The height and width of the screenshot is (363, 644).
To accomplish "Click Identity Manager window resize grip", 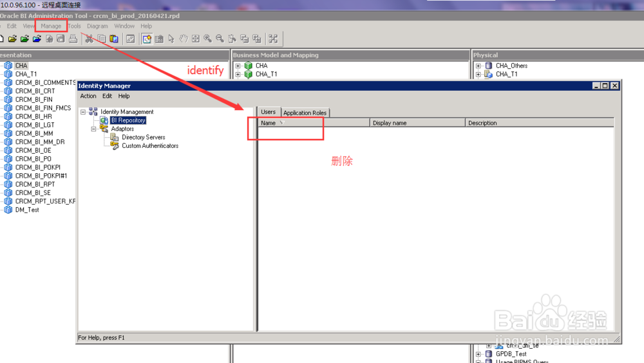I will [618, 339].
